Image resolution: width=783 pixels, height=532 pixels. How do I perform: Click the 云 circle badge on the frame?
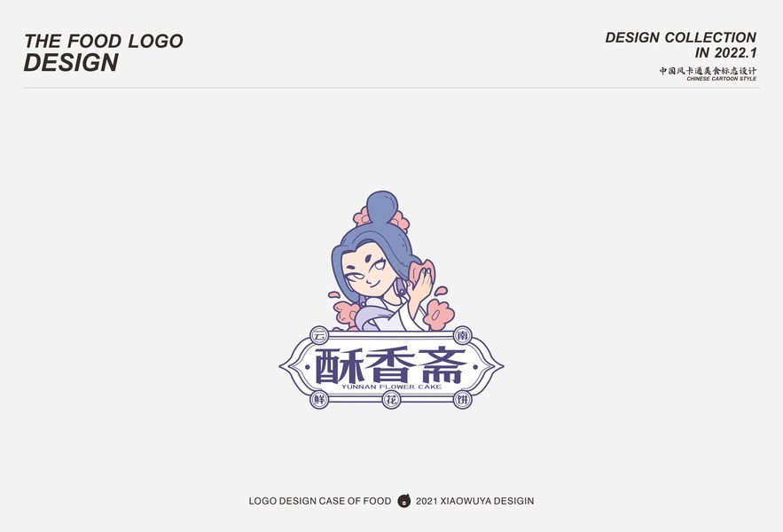click(x=319, y=336)
